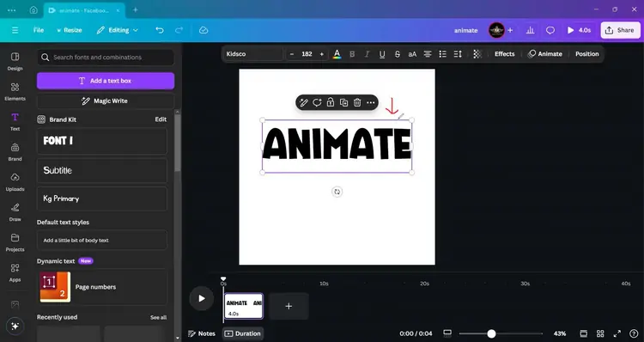Open the comments panel

tap(550, 30)
